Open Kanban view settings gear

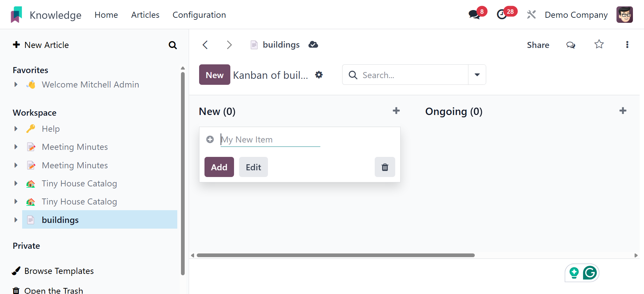point(319,75)
